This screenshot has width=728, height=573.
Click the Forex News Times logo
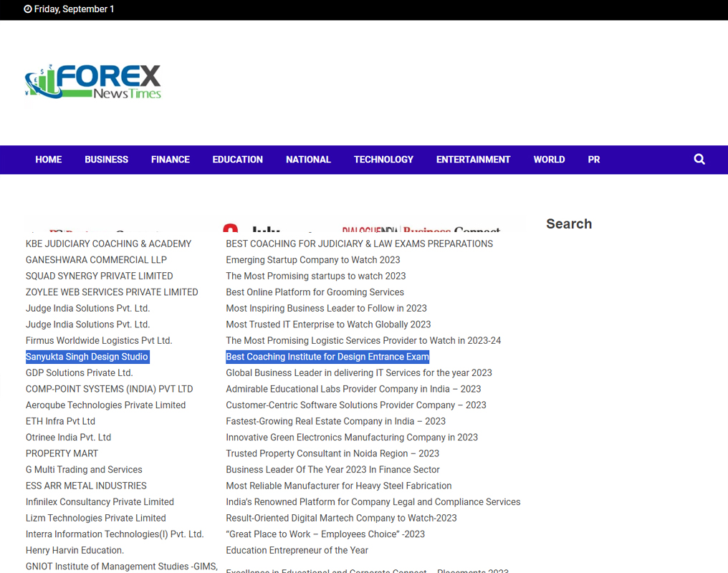(x=93, y=82)
